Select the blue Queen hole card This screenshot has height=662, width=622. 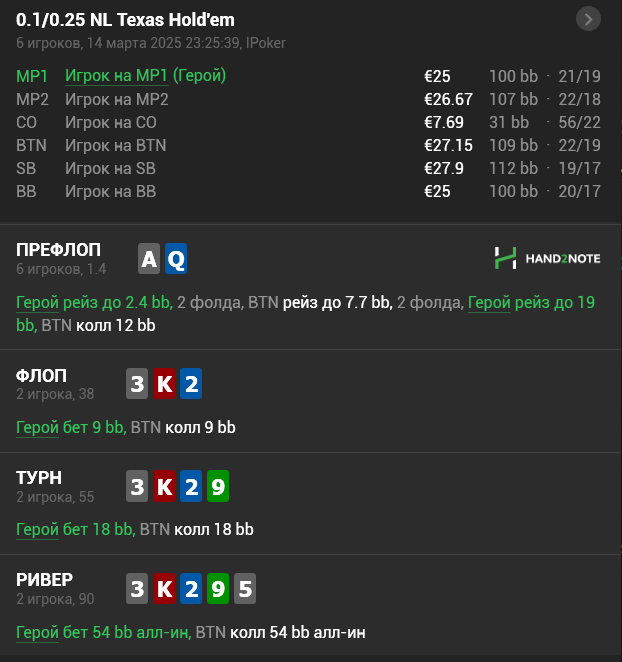pos(176,258)
